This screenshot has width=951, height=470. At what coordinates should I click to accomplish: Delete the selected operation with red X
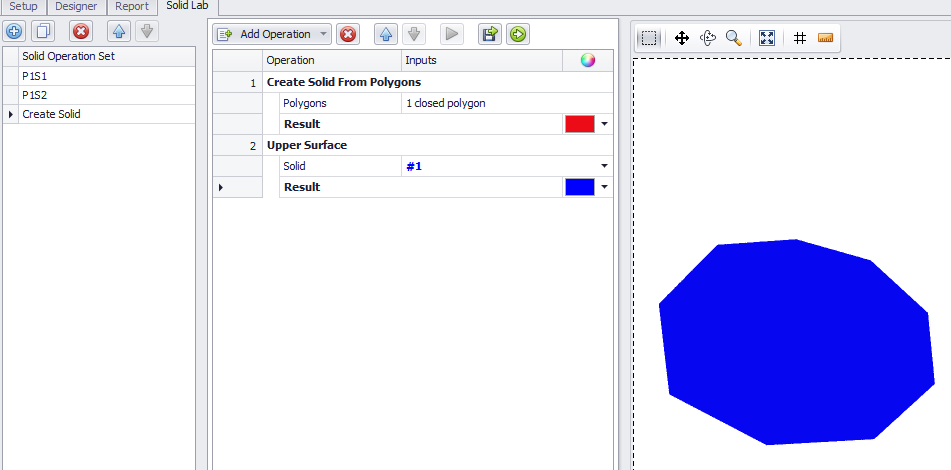pyautogui.click(x=348, y=34)
